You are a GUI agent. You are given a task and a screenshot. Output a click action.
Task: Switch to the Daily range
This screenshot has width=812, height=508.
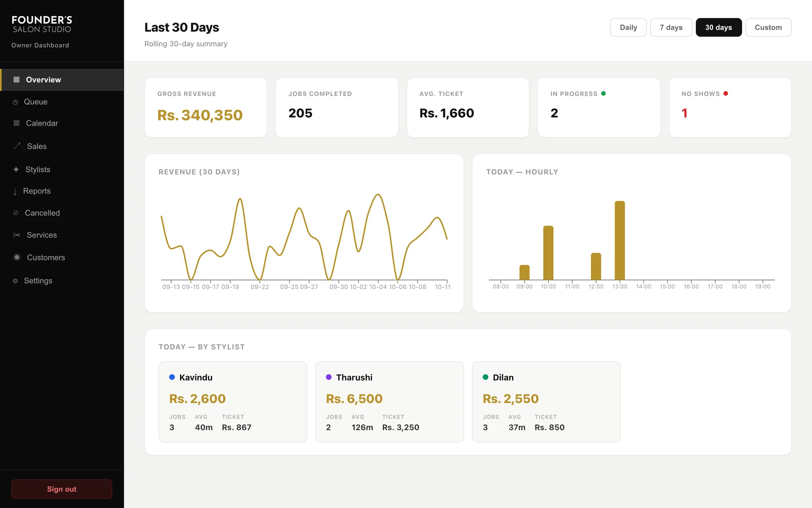coord(628,27)
